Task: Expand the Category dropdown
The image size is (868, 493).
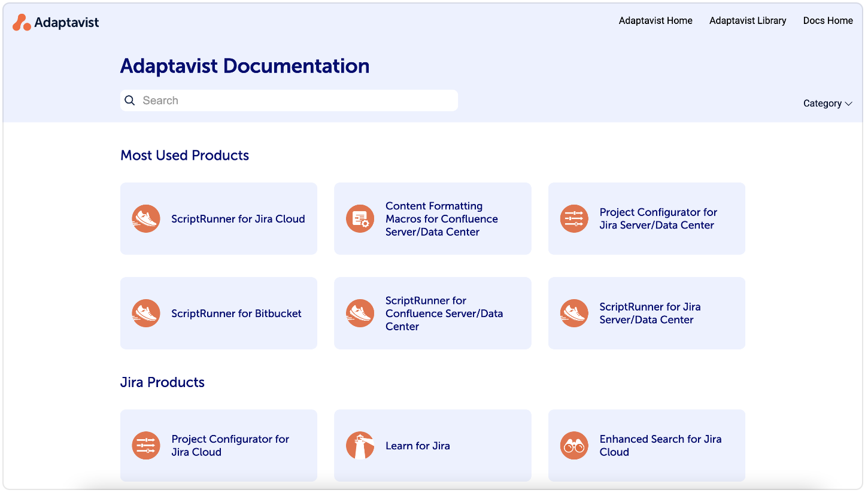Action: (827, 104)
